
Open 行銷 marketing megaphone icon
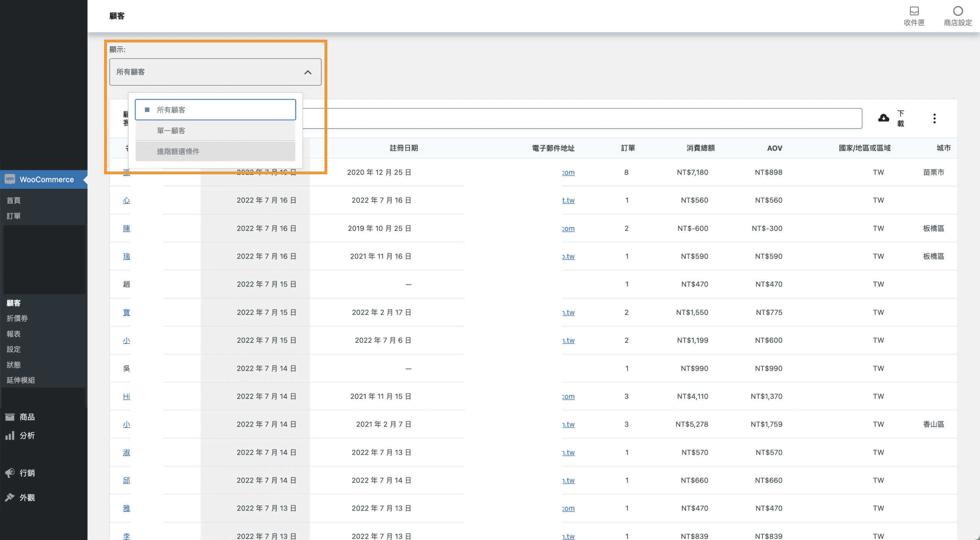point(10,473)
